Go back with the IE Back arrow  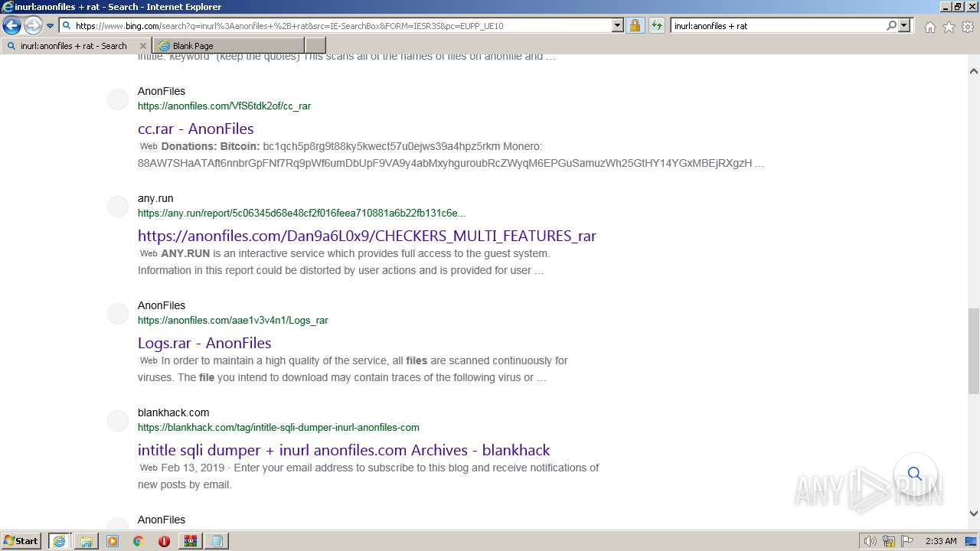11,25
